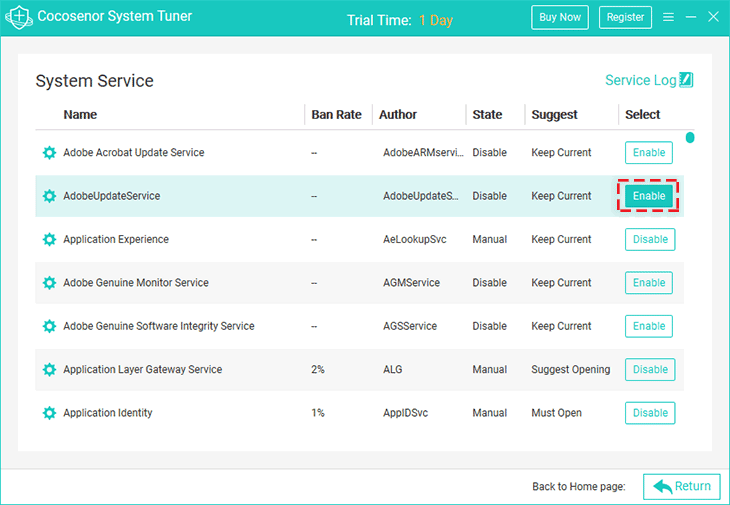Viewport: 730px width, 505px height.
Task: Open the hamburger menu icon
Action: coord(669,17)
